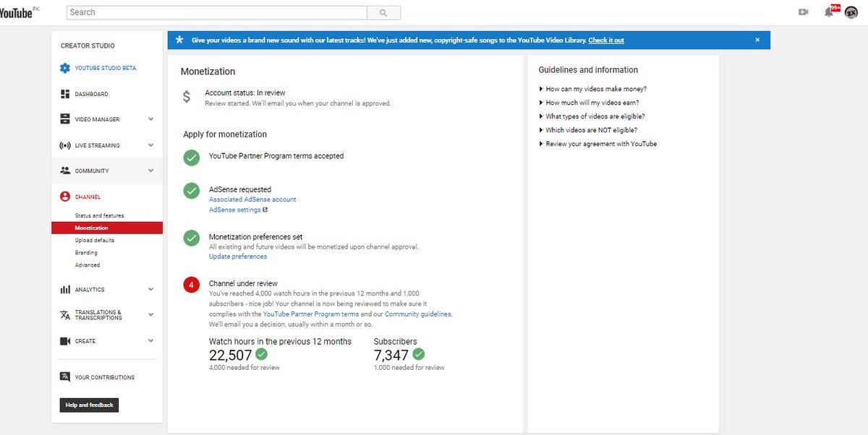868x435 pixels.
Task: Expand the Create section chevron
Action: (x=150, y=341)
